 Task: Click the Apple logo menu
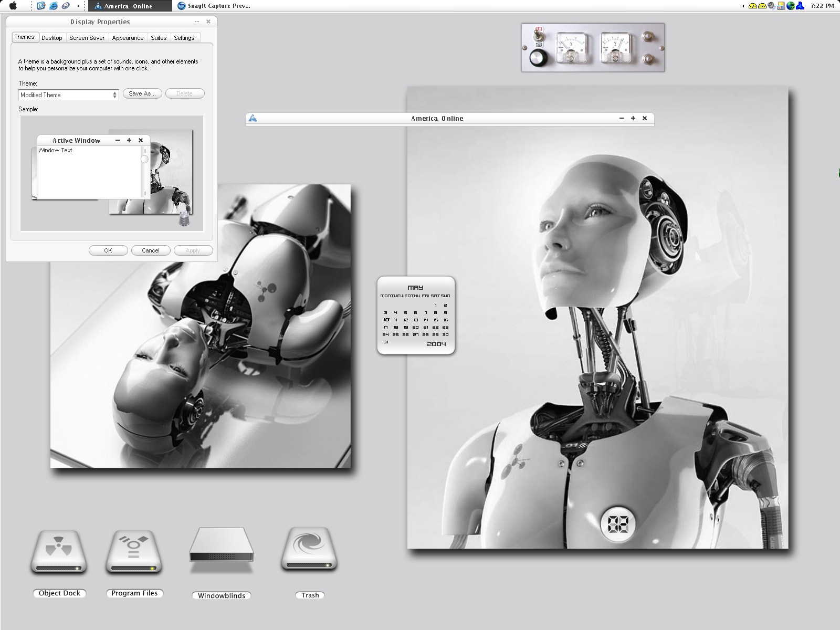click(x=13, y=6)
